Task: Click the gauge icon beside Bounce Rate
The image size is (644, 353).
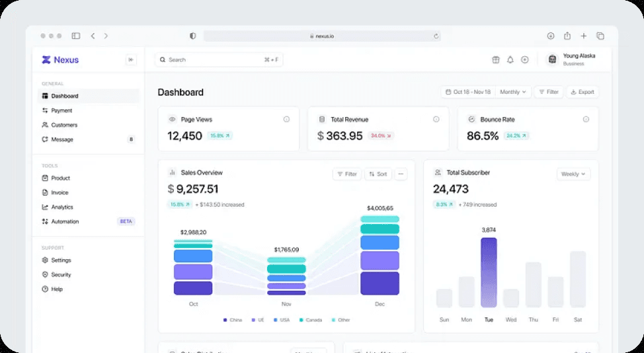Action: (472, 120)
